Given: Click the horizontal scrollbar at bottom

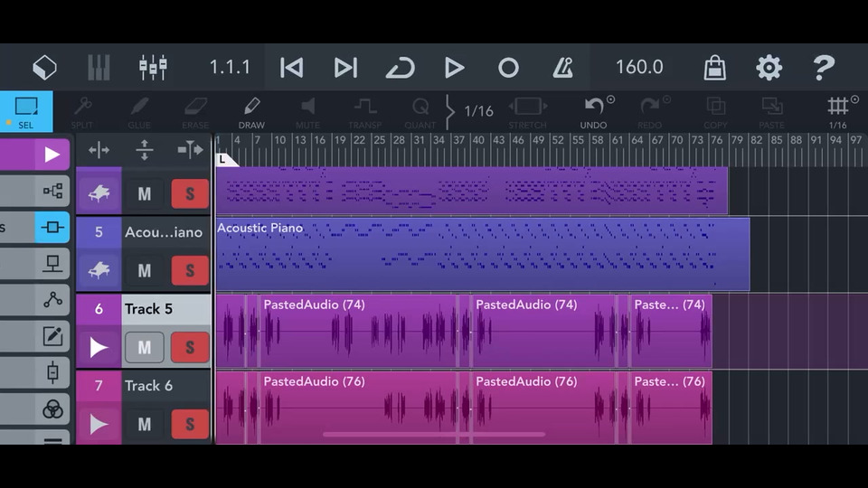Looking at the screenshot, I should point(434,435).
